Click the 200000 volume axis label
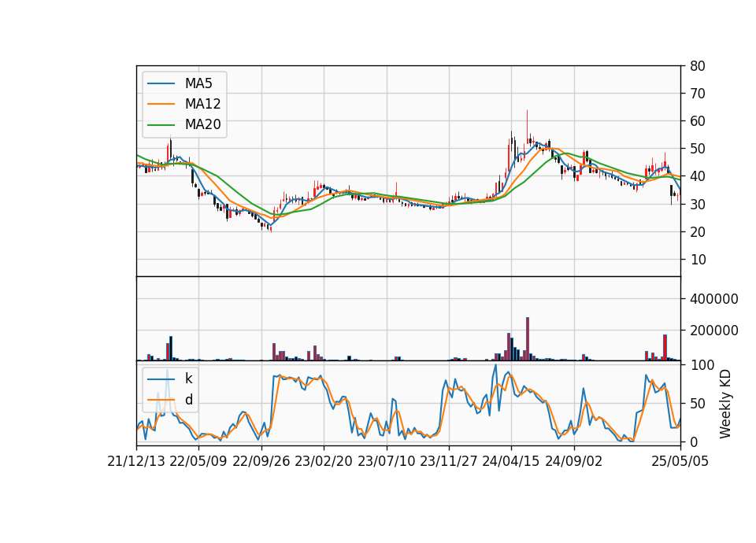This screenshot has width=756, height=543. click(714, 331)
